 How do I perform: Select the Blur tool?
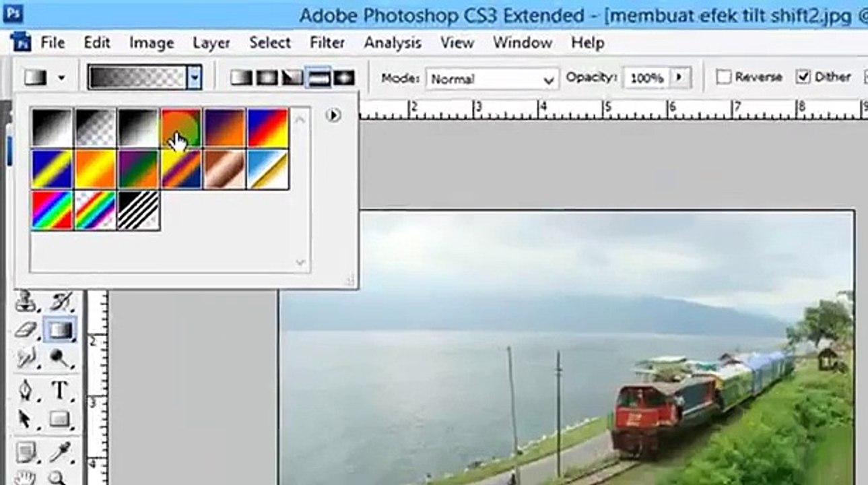tap(26, 358)
